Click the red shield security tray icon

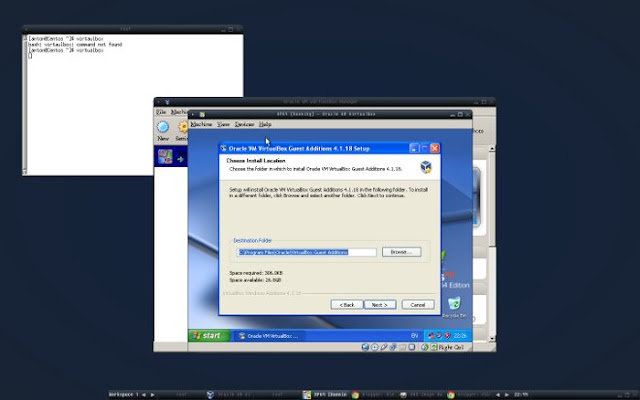(447, 336)
